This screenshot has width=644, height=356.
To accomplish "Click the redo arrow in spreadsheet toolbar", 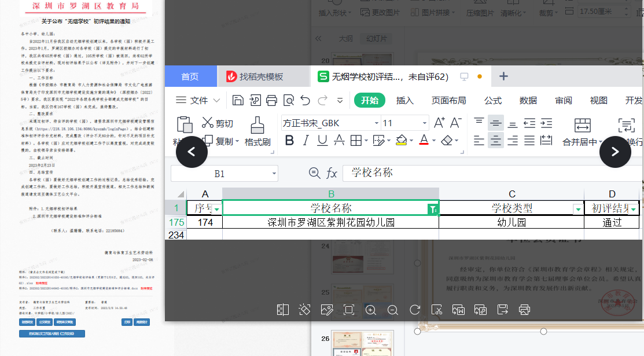I will pos(323,100).
